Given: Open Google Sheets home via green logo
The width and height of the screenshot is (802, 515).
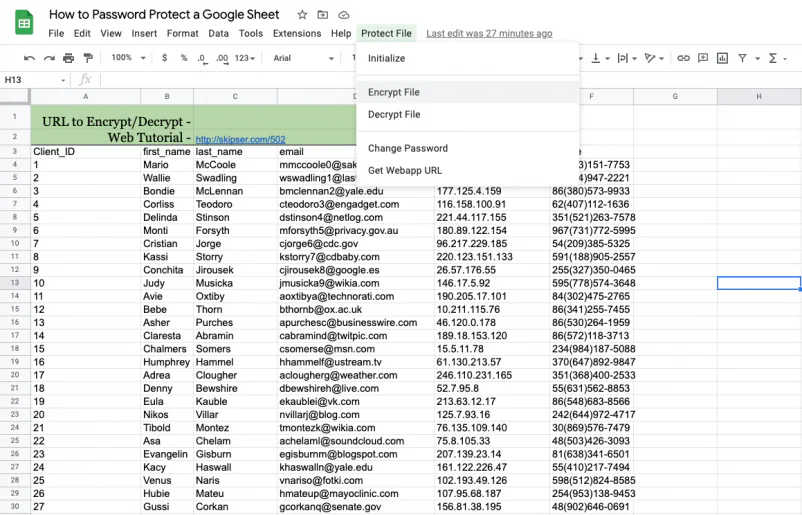Looking at the screenshot, I should point(24,23).
